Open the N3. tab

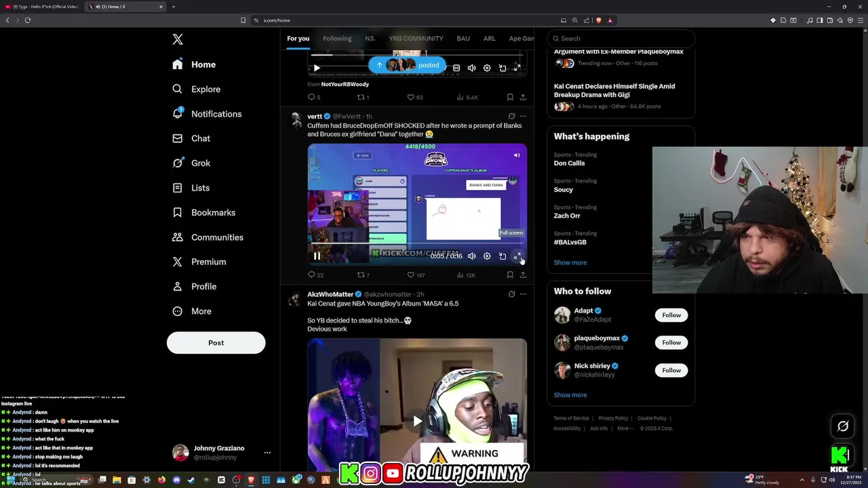(370, 39)
